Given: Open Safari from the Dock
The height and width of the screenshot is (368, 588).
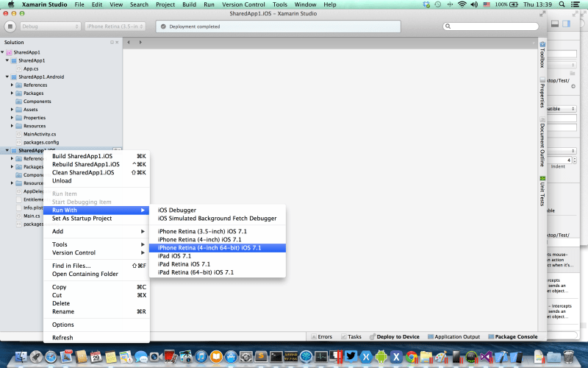Looking at the screenshot, I should pos(51,356).
